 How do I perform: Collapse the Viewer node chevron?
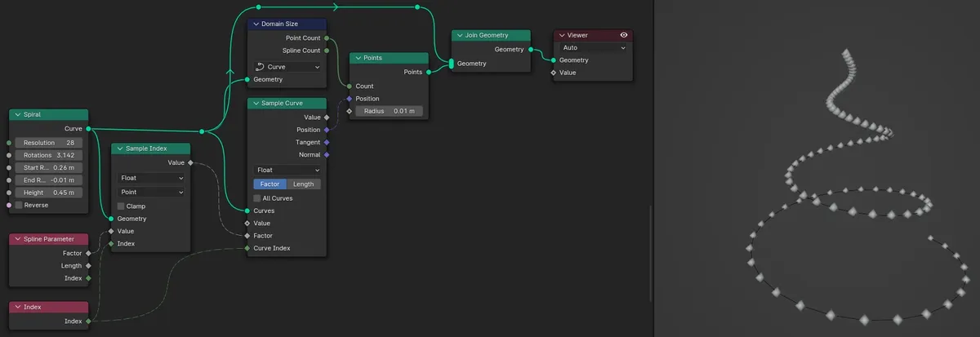pyautogui.click(x=562, y=35)
